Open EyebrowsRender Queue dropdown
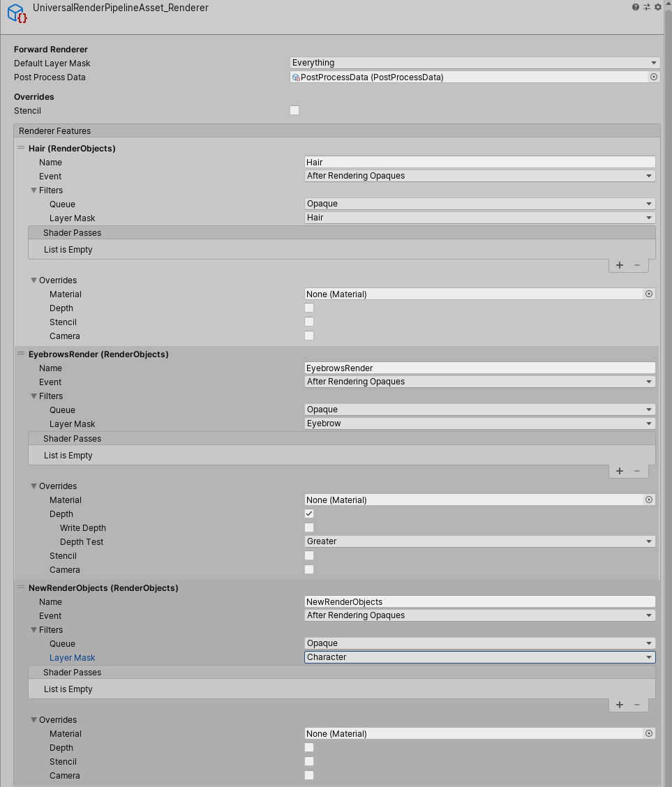 (x=480, y=410)
